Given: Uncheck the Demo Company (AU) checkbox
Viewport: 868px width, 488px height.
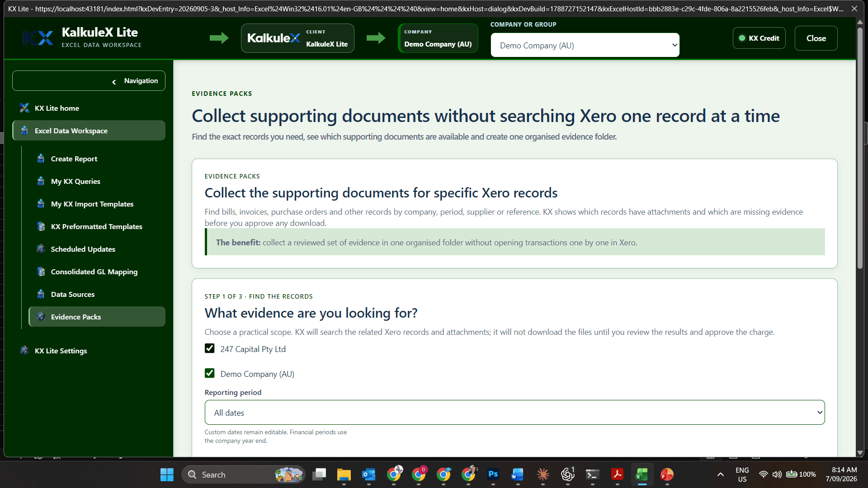Looking at the screenshot, I should pyautogui.click(x=209, y=373).
